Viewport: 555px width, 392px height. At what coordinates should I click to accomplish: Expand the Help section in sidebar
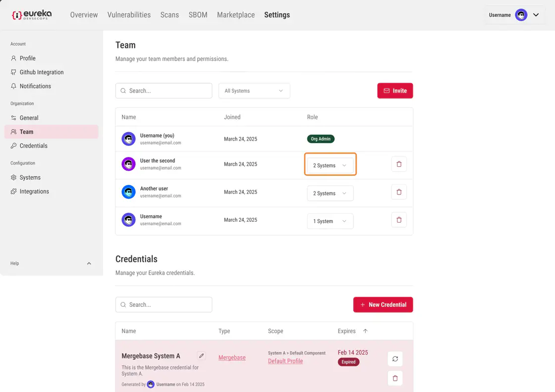point(89,263)
